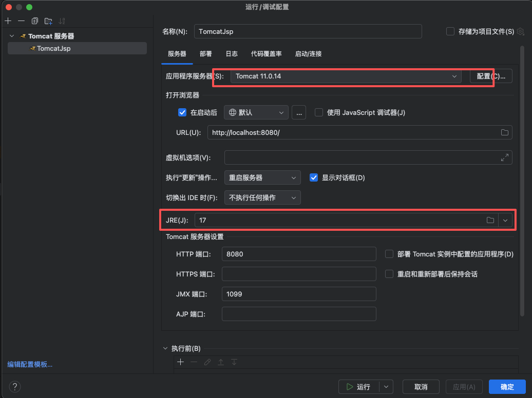
Task: Add a before-launch task
Action: [181, 362]
